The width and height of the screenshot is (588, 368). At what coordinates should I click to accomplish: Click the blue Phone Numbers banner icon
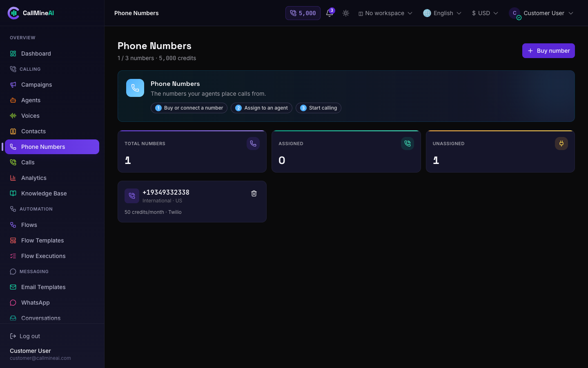(x=135, y=88)
